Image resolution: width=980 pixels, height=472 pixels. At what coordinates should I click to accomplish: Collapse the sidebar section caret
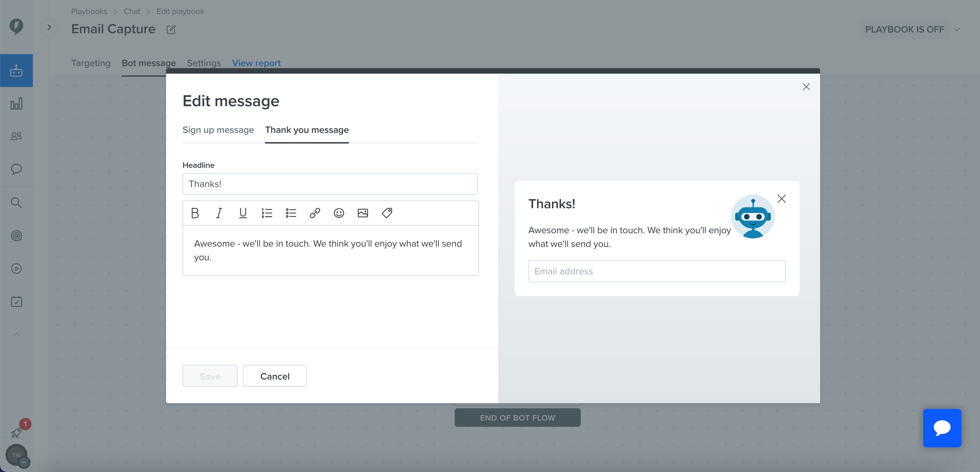click(x=16, y=334)
